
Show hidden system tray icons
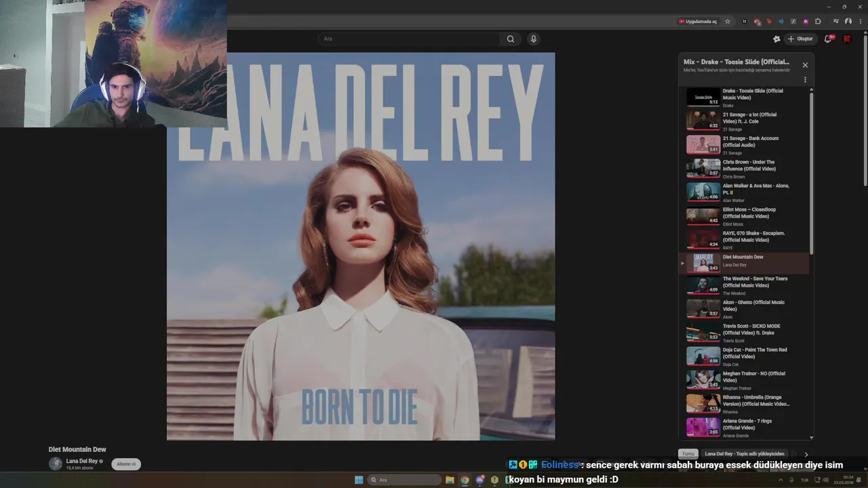tap(781, 480)
